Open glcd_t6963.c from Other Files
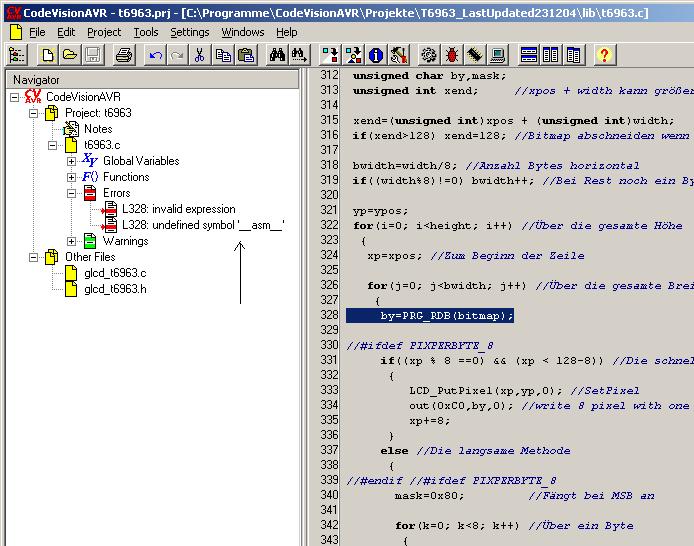 pos(115,273)
